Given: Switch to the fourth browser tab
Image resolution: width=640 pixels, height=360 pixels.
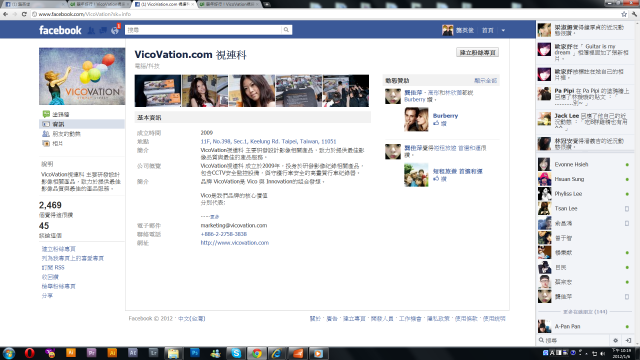Looking at the screenshot, I should point(229,4).
